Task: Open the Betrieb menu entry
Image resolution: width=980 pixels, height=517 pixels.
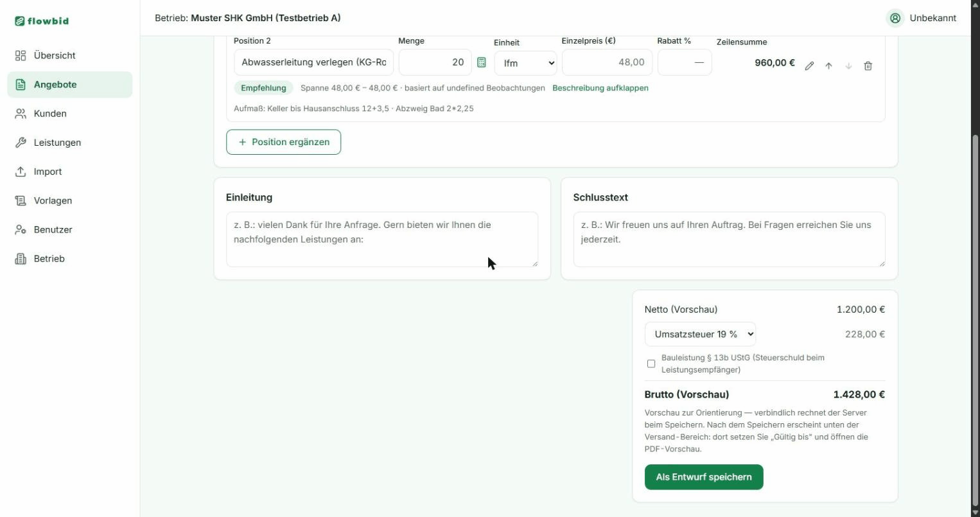Action: click(x=70, y=259)
